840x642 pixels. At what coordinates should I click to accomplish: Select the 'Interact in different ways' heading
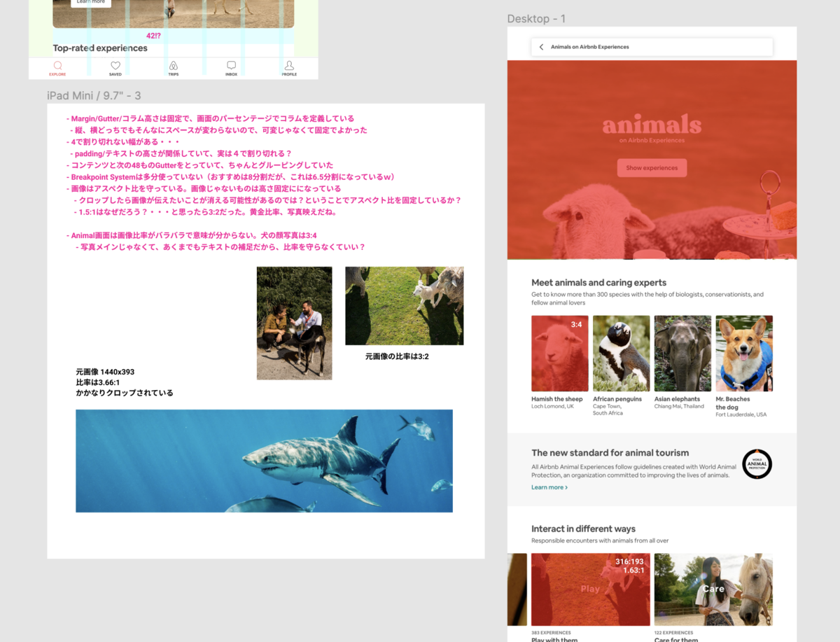[583, 529]
